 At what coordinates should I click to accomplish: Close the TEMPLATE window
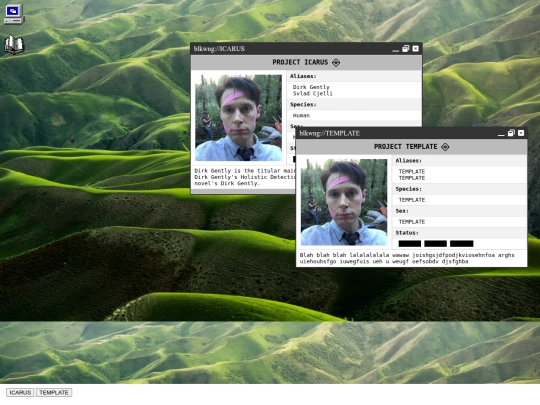click(521, 133)
